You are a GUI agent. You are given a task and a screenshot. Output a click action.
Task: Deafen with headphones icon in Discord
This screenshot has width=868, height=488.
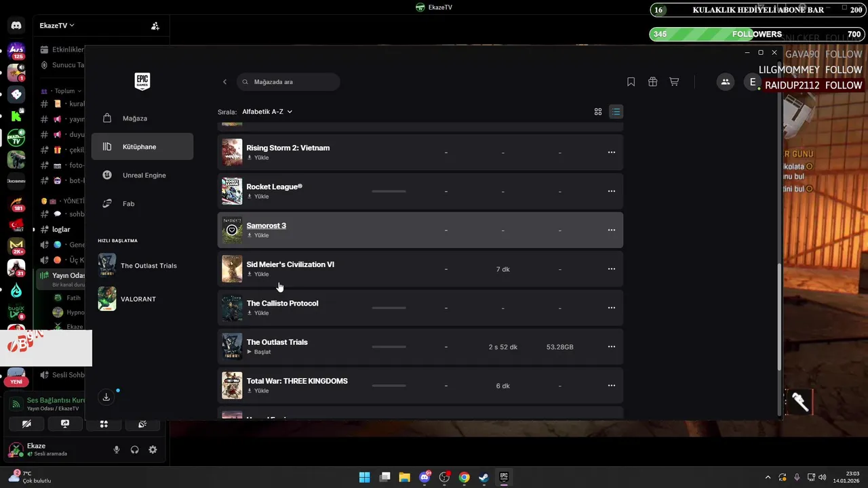(x=135, y=449)
